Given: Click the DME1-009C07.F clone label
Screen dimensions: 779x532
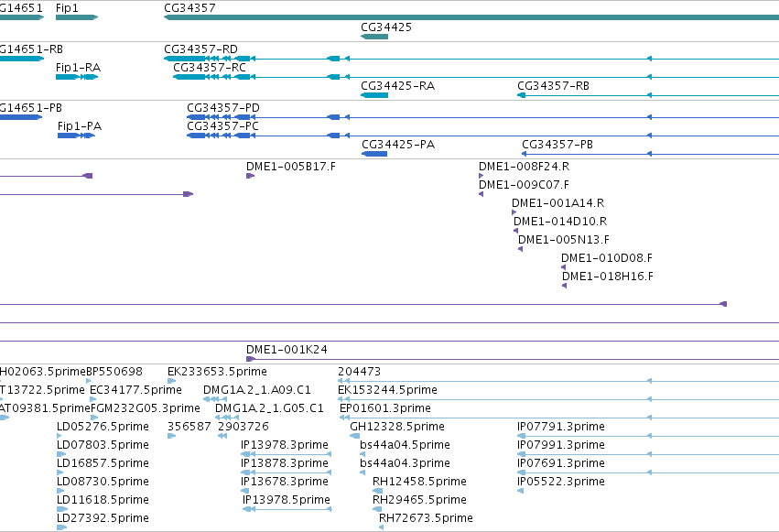Looking at the screenshot, I should (525, 185).
